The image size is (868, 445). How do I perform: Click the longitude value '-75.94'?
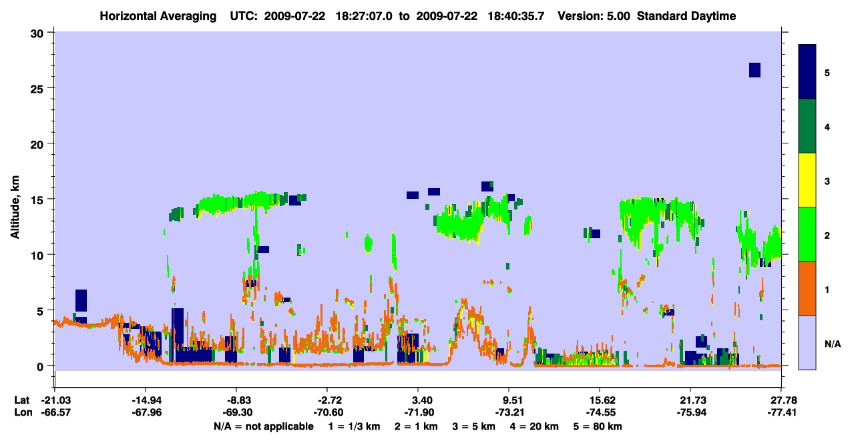coord(690,413)
